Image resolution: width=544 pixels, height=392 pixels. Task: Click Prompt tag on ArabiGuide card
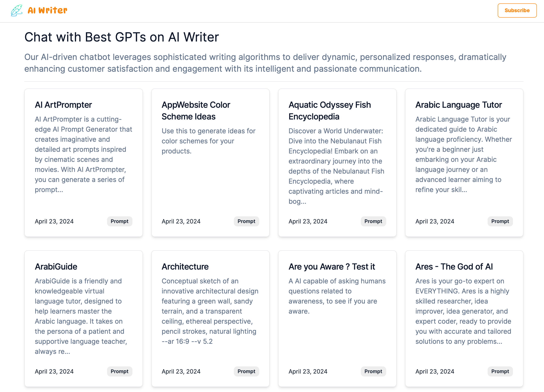click(119, 371)
